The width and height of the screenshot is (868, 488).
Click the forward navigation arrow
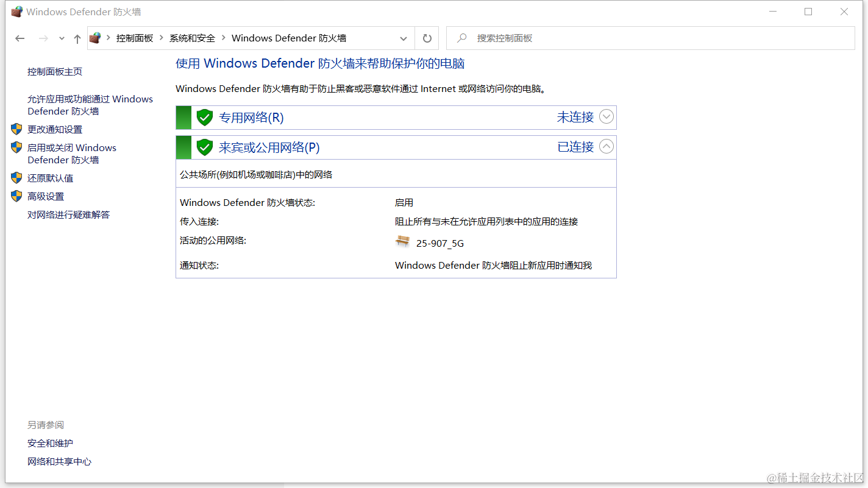[x=43, y=38]
